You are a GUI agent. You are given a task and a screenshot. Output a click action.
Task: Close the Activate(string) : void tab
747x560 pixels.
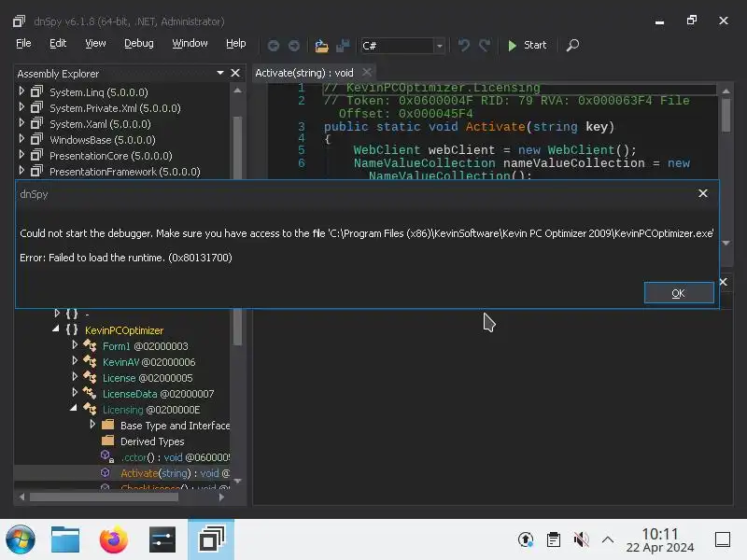366,73
